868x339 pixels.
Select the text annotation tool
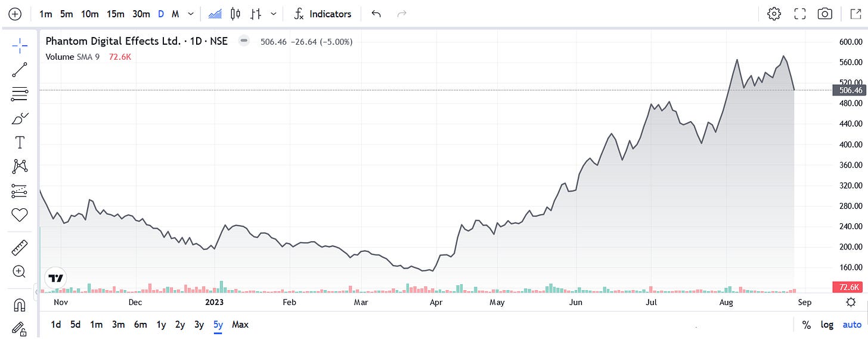click(x=20, y=143)
